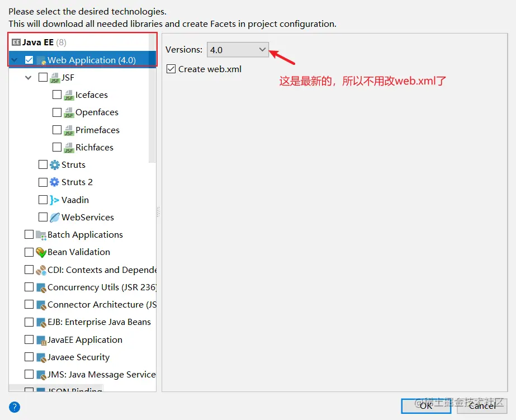Image resolution: width=516 pixels, height=420 pixels.
Task: Collapse the Web Application tree node
Action: (15, 60)
